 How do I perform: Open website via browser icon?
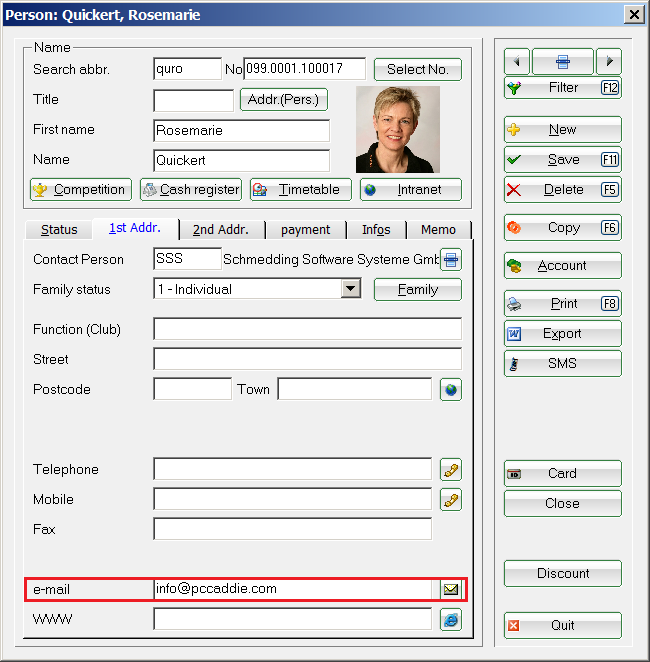click(451, 620)
